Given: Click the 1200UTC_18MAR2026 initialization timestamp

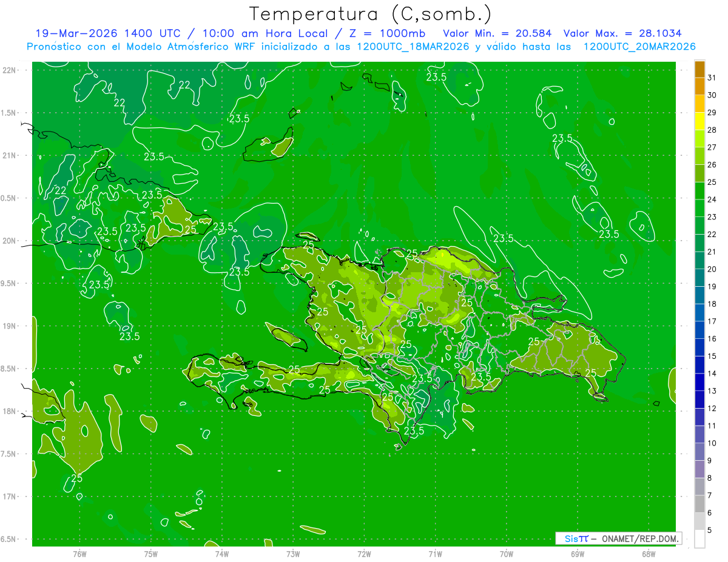Looking at the screenshot, I should pos(413,47).
